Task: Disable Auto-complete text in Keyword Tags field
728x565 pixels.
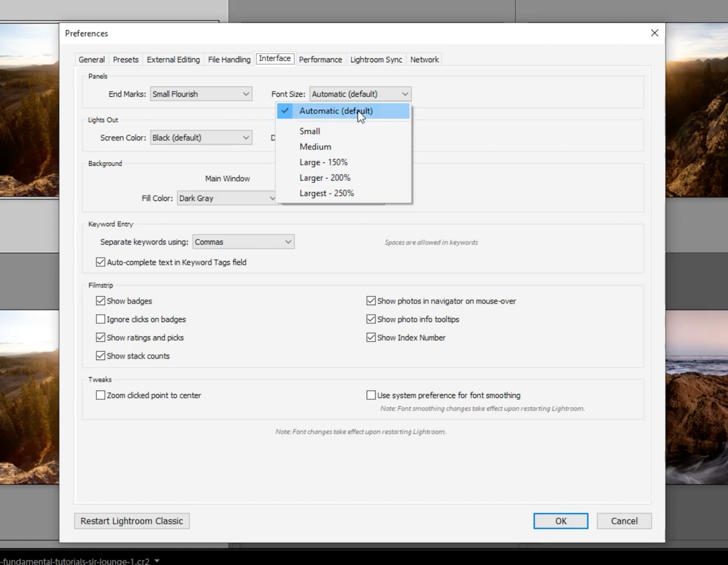Action: click(x=100, y=262)
